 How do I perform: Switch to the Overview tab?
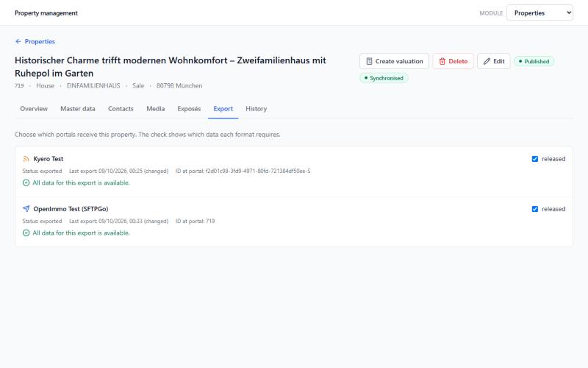(x=34, y=108)
